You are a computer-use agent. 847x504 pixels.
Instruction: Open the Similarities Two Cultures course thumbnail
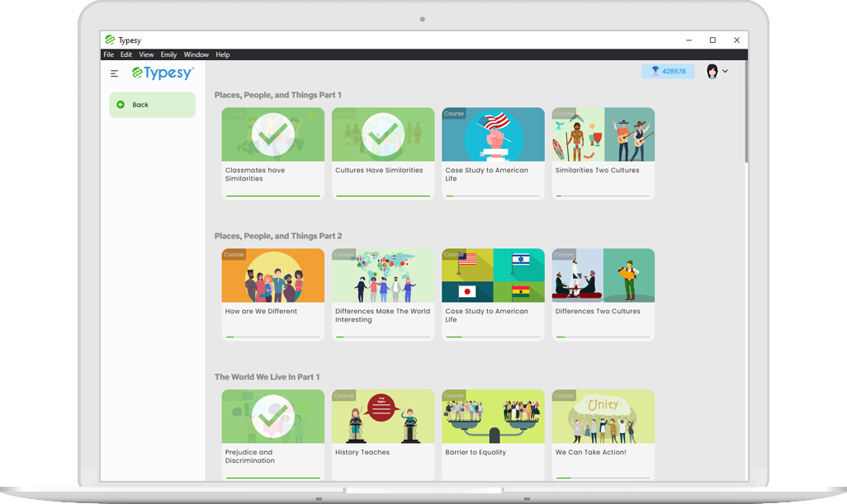(603, 134)
